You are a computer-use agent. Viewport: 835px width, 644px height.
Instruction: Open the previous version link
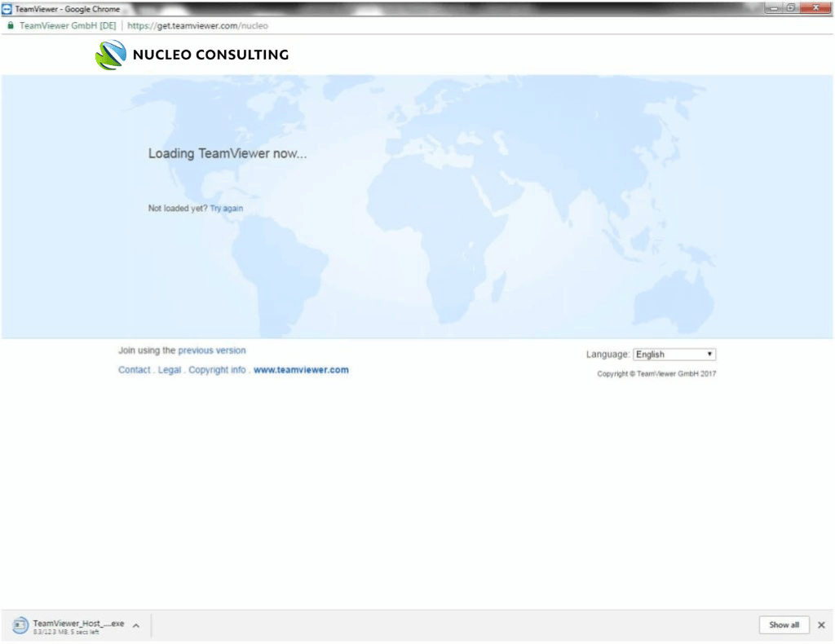[211, 351]
